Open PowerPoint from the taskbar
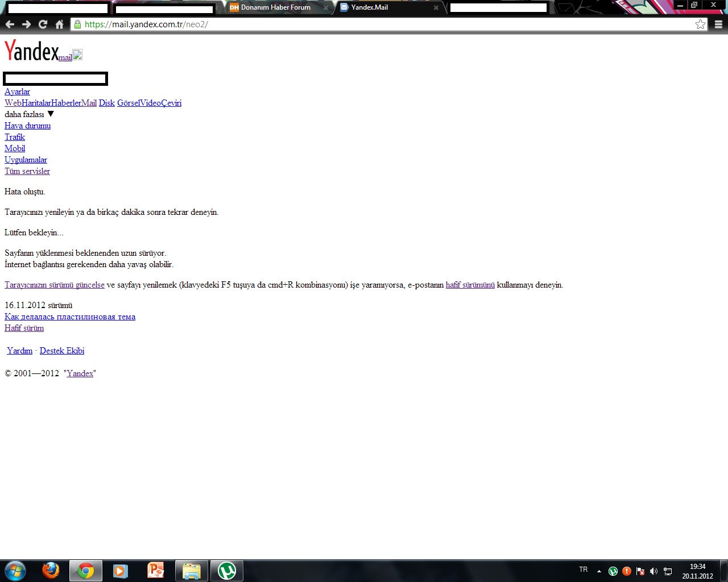 [156, 571]
